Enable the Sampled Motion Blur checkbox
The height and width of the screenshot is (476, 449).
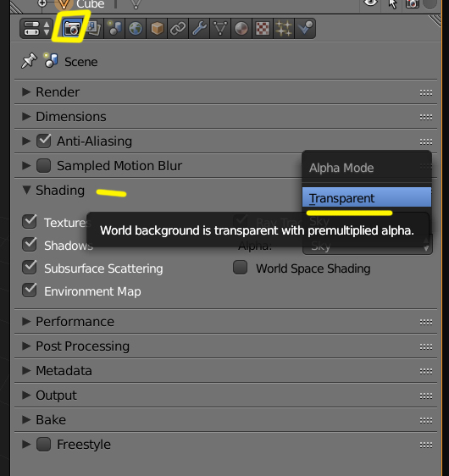pos(44,166)
